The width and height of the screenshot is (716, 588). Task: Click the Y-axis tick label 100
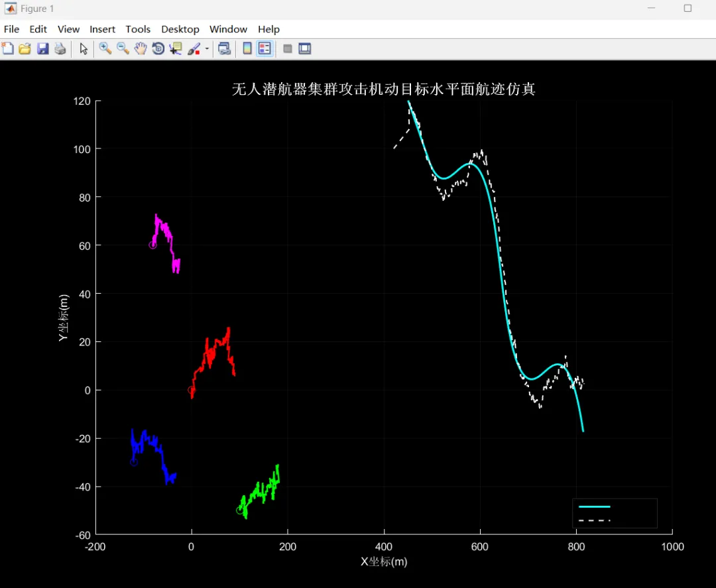[82, 149]
